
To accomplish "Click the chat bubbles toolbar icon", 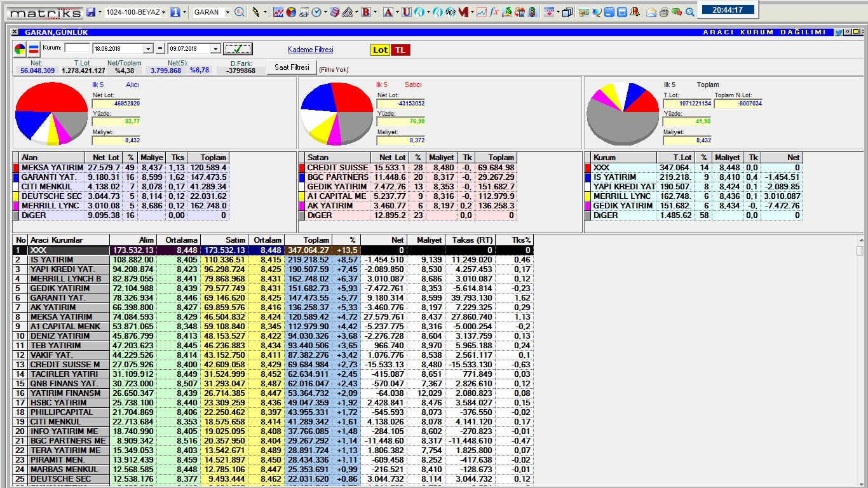I will [677, 12].
